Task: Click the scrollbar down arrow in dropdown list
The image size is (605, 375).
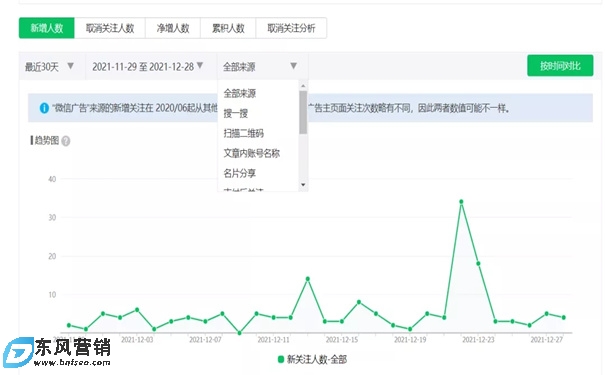Action: [303, 185]
